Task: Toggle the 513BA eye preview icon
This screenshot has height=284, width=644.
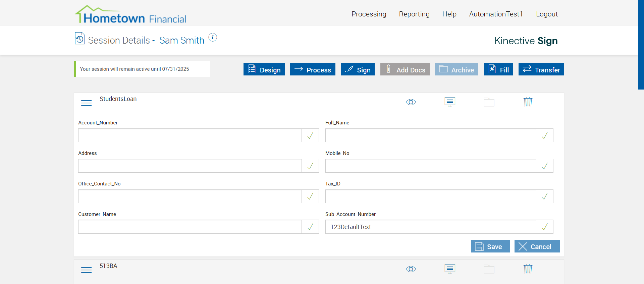Action: coord(411,269)
